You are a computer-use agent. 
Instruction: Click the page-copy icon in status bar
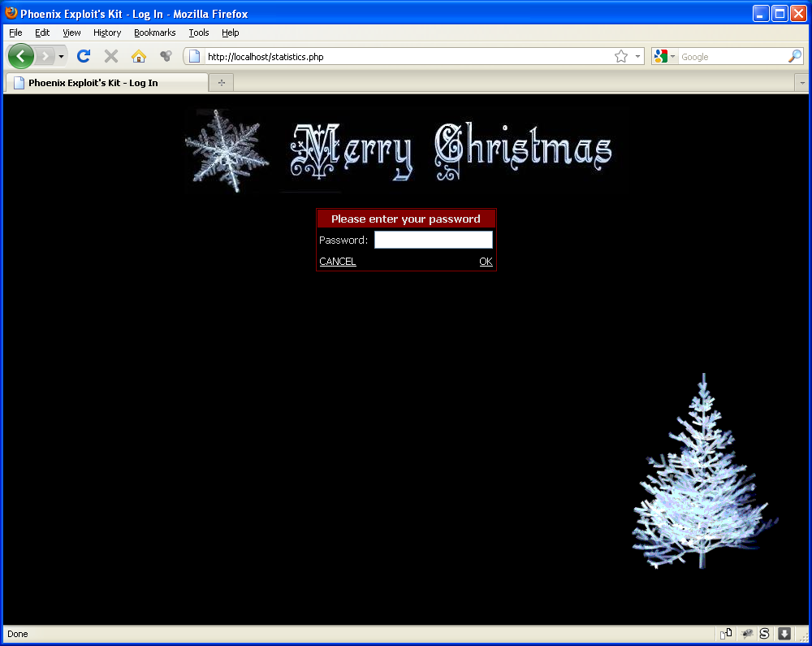[x=726, y=634]
